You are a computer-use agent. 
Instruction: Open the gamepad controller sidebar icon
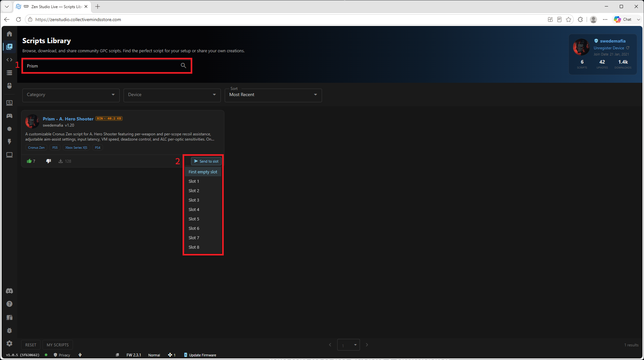click(9, 116)
